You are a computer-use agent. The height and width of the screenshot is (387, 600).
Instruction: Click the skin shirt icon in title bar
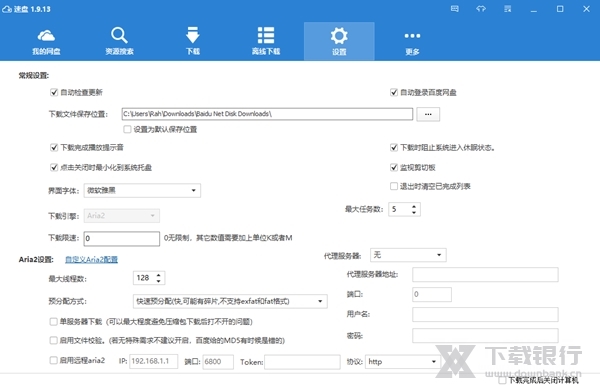[x=481, y=8]
